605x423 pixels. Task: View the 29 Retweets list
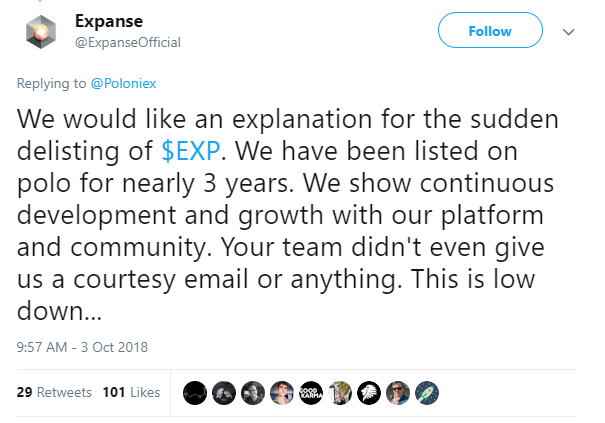(x=54, y=392)
